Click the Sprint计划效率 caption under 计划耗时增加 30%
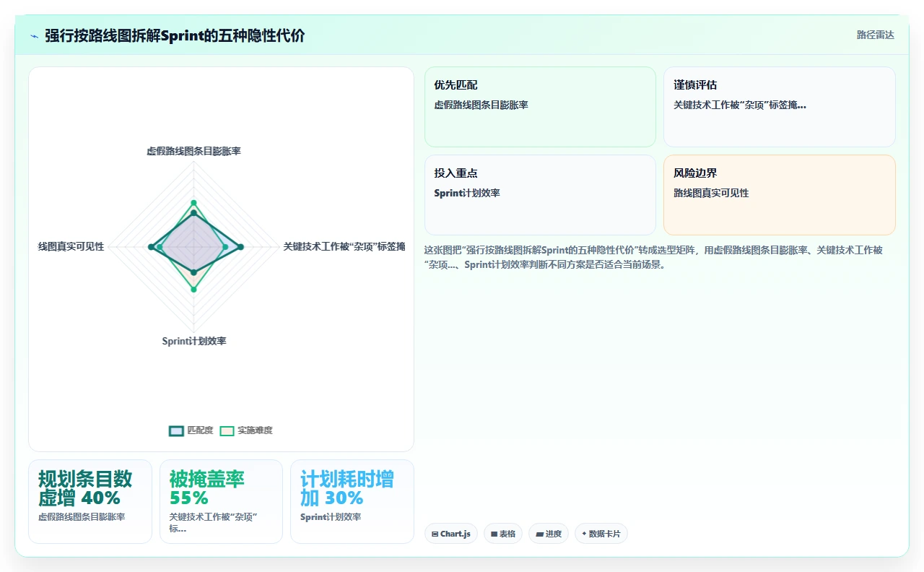 [331, 517]
